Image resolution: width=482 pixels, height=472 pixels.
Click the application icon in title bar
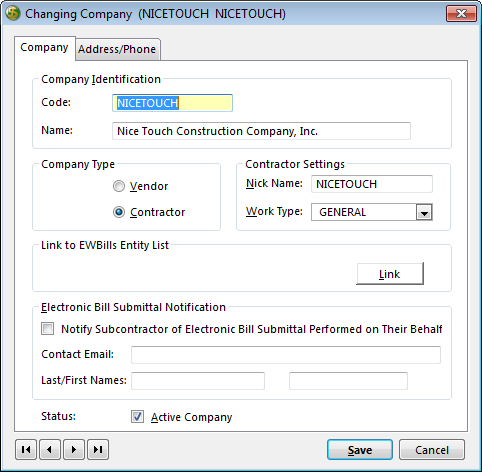(13, 14)
